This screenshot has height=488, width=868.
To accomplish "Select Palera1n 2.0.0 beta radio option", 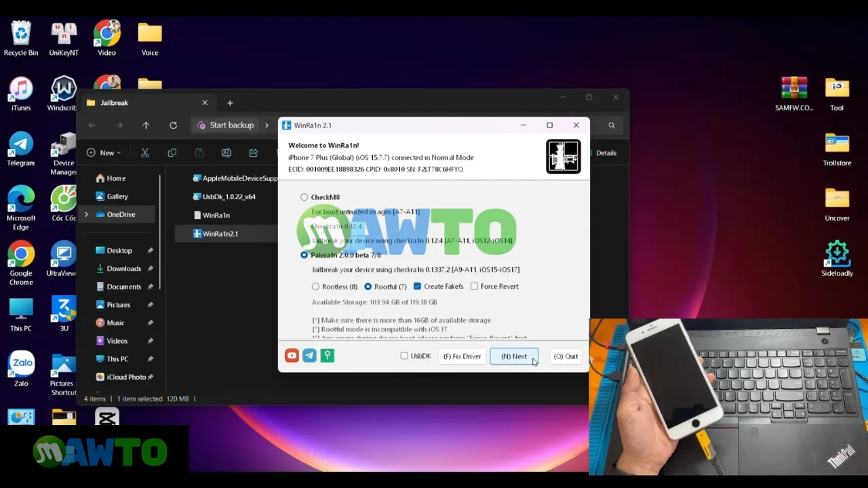I will pos(304,255).
